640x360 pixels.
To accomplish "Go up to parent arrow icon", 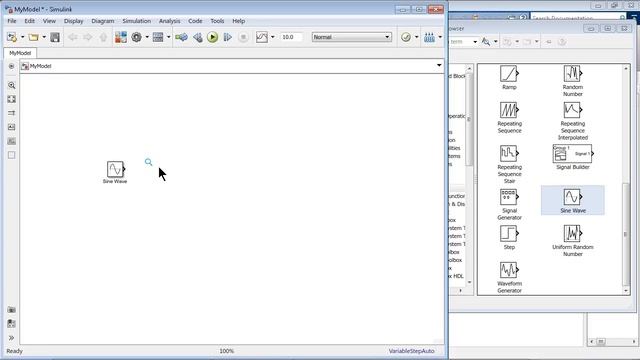I will coord(103,37).
